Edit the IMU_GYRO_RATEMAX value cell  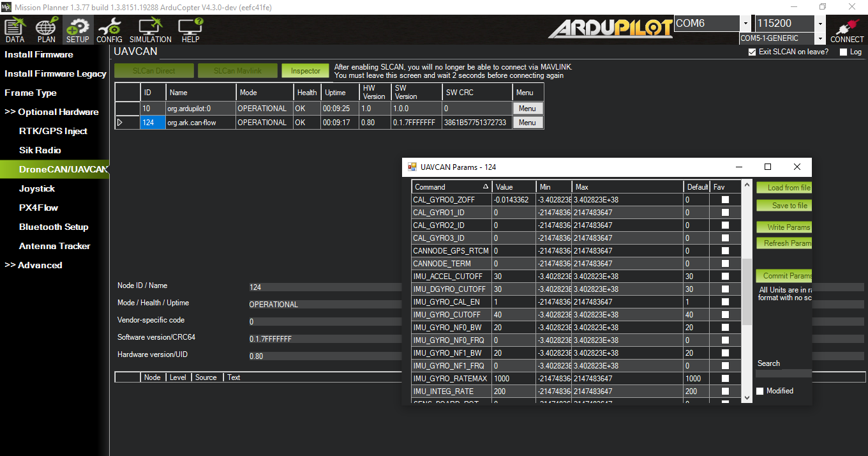(x=513, y=379)
